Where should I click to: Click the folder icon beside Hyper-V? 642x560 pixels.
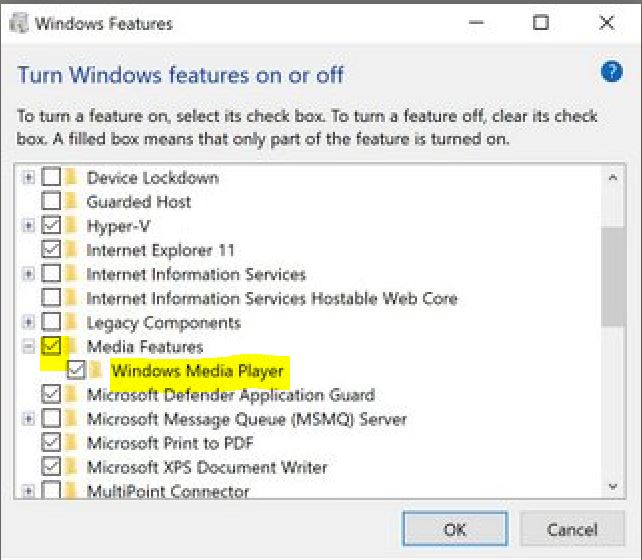[72, 225]
